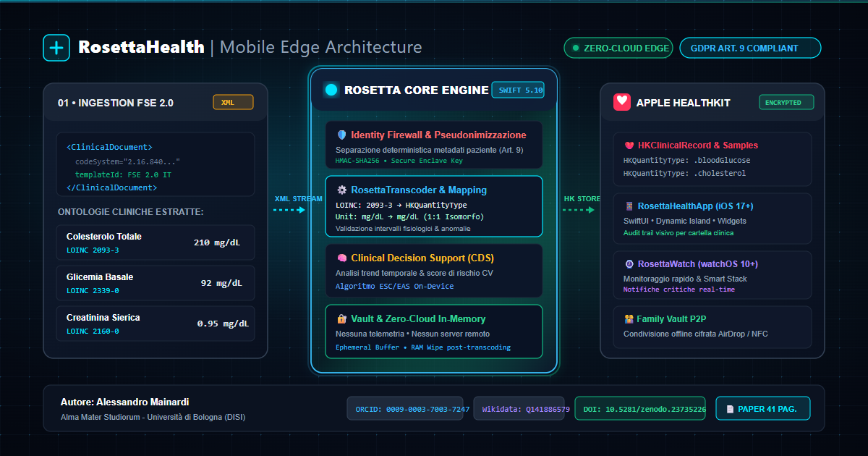Click the 01 • INGESTION FSE 2.0 title

point(116,103)
